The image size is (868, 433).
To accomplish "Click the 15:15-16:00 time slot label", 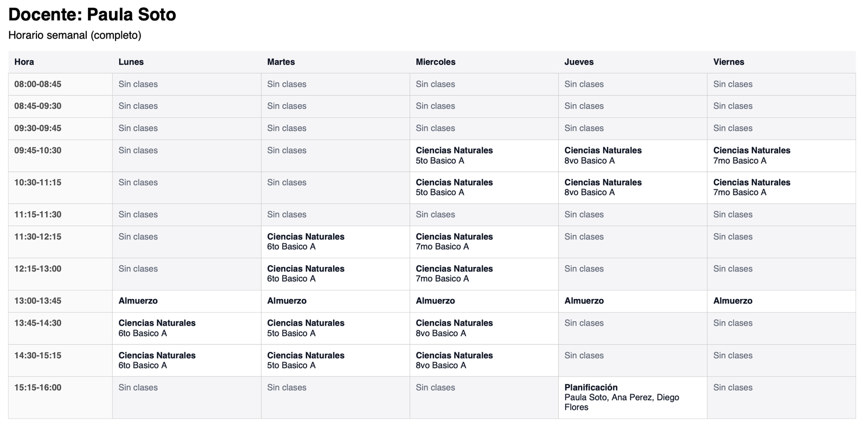I will coord(38,387).
